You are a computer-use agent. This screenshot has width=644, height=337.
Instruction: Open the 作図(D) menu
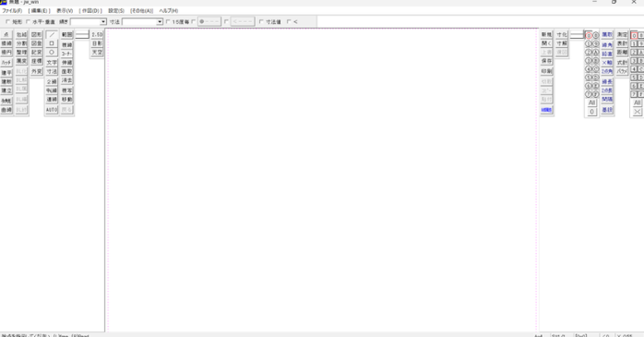90,11
